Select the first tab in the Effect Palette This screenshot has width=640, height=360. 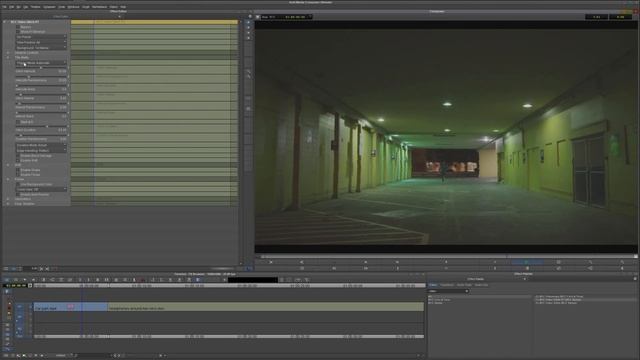(x=433, y=285)
